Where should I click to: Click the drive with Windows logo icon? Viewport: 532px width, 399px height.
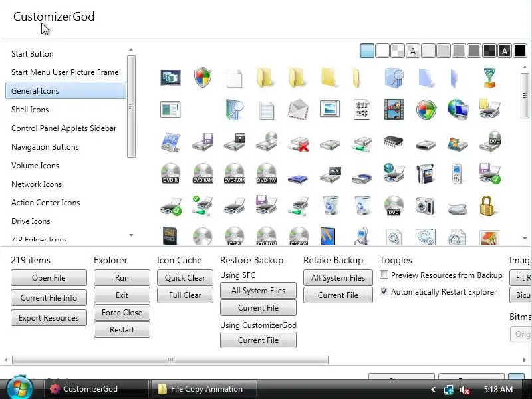458,143
